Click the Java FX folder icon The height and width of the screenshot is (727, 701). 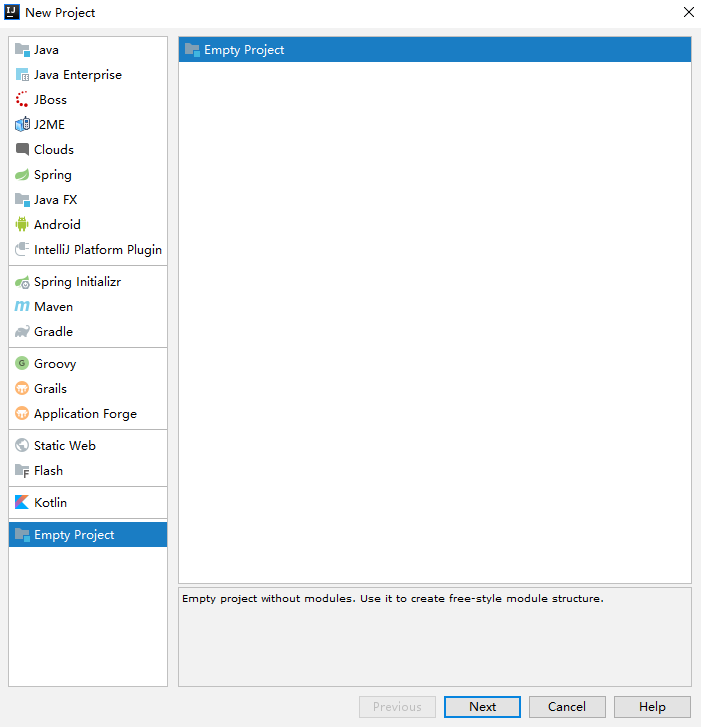22,200
